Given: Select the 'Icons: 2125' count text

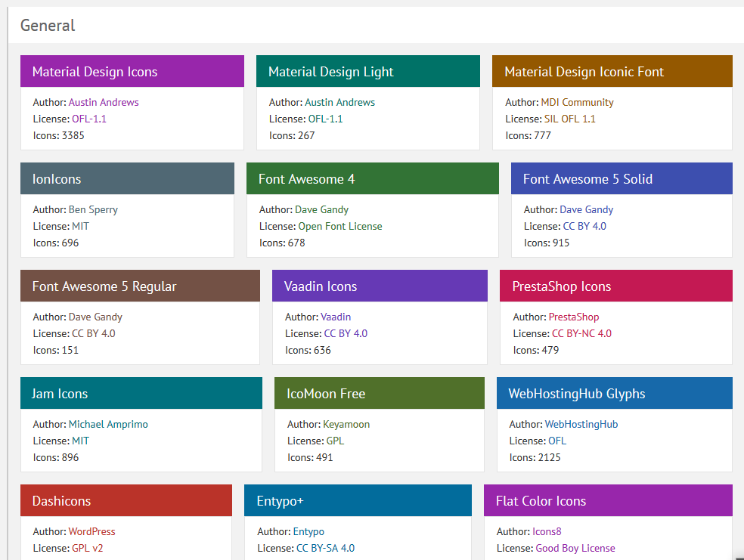Looking at the screenshot, I should tap(535, 457).
